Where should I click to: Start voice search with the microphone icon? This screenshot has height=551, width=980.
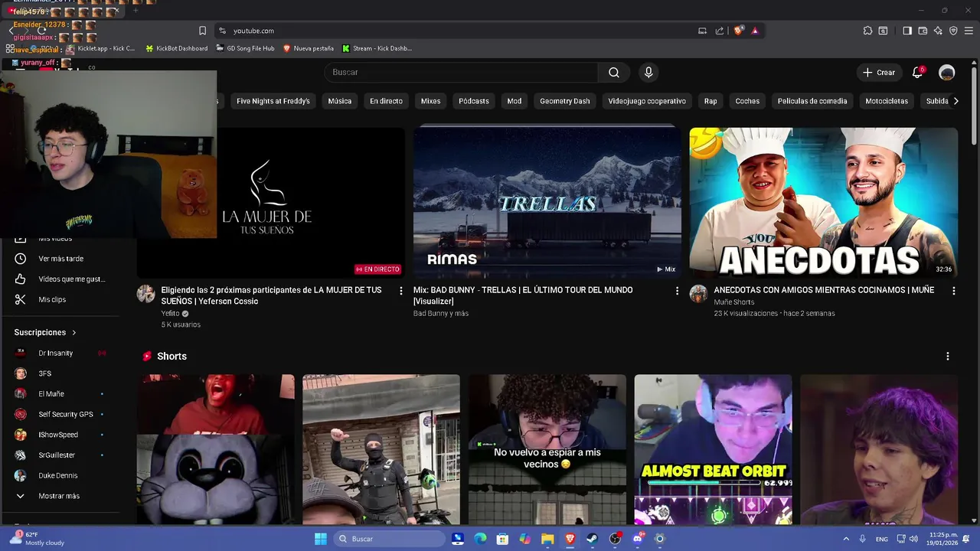click(x=648, y=72)
